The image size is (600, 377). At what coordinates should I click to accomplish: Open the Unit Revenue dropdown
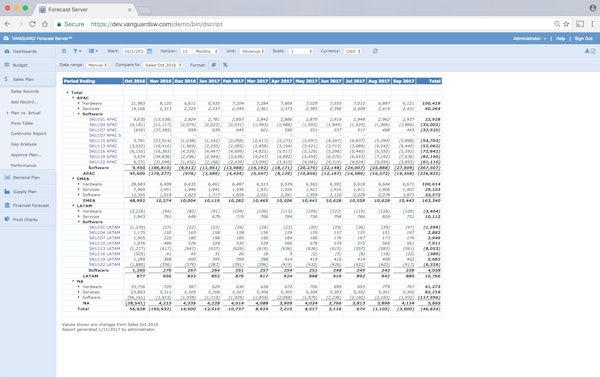[253, 51]
